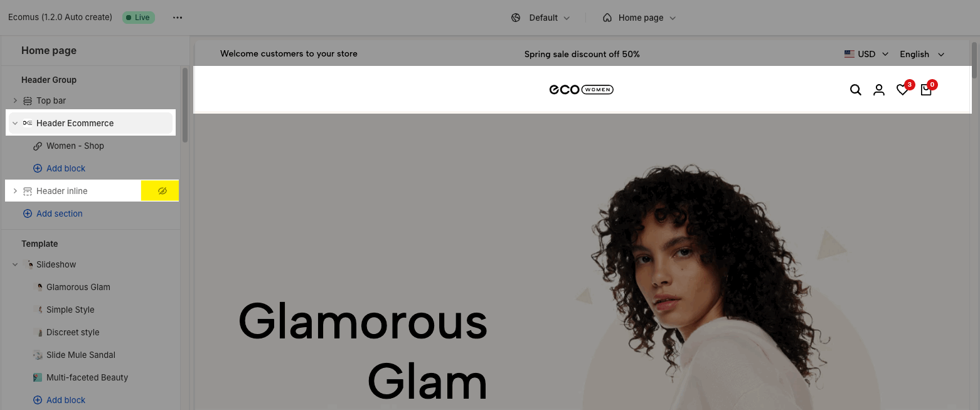Click the three-dots more actions icon
980x410 pixels.
(x=178, y=18)
